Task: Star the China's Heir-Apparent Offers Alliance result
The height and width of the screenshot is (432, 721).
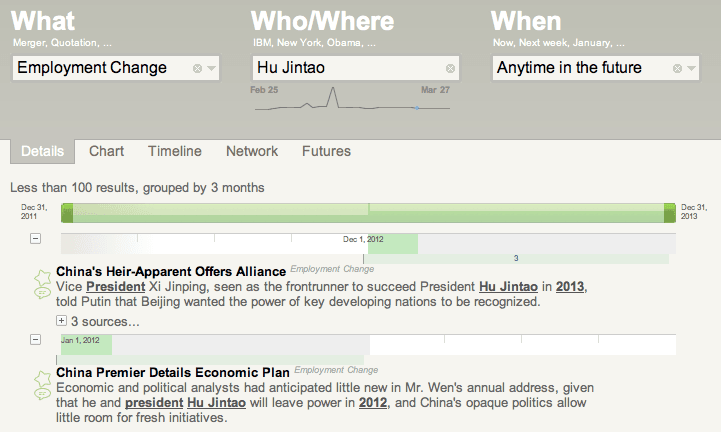Action: point(43,277)
